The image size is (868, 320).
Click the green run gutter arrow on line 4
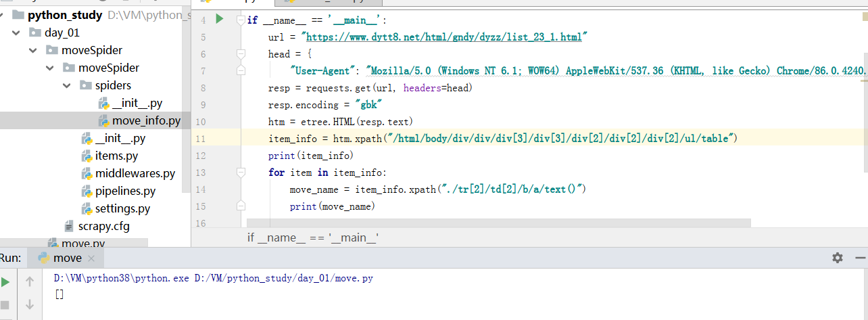tap(219, 20)
